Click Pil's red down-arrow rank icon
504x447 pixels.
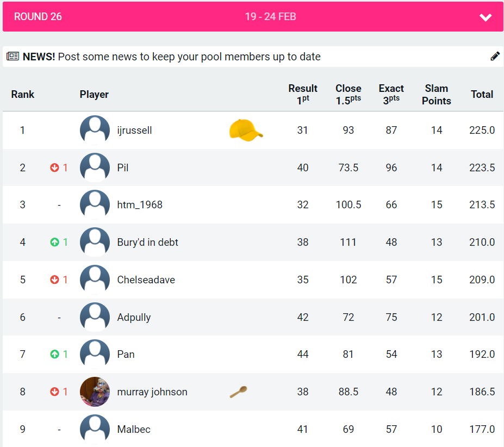click(54, 167)
